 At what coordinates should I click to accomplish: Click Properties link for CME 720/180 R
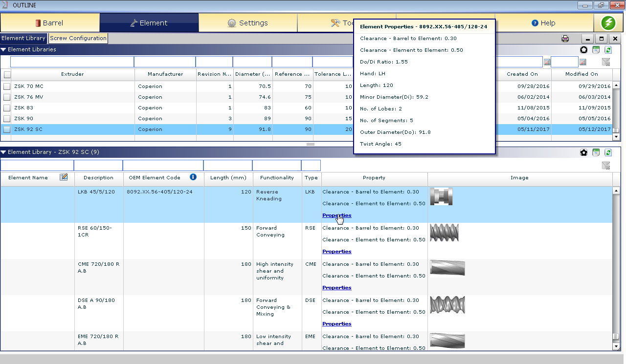[336, 288]
